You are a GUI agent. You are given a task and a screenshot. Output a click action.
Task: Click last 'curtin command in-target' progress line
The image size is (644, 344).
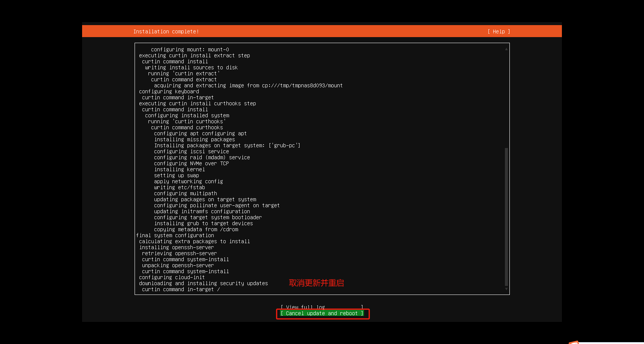(181, 289)
